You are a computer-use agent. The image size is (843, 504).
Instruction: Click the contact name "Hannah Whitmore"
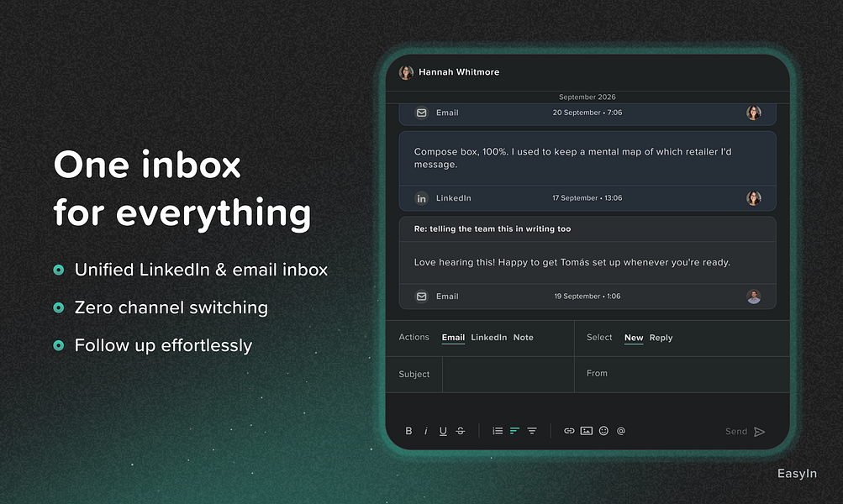(459, 72)
